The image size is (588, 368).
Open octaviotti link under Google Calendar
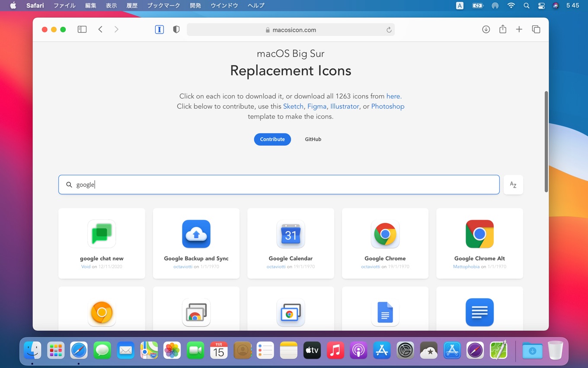coord(276,267)
